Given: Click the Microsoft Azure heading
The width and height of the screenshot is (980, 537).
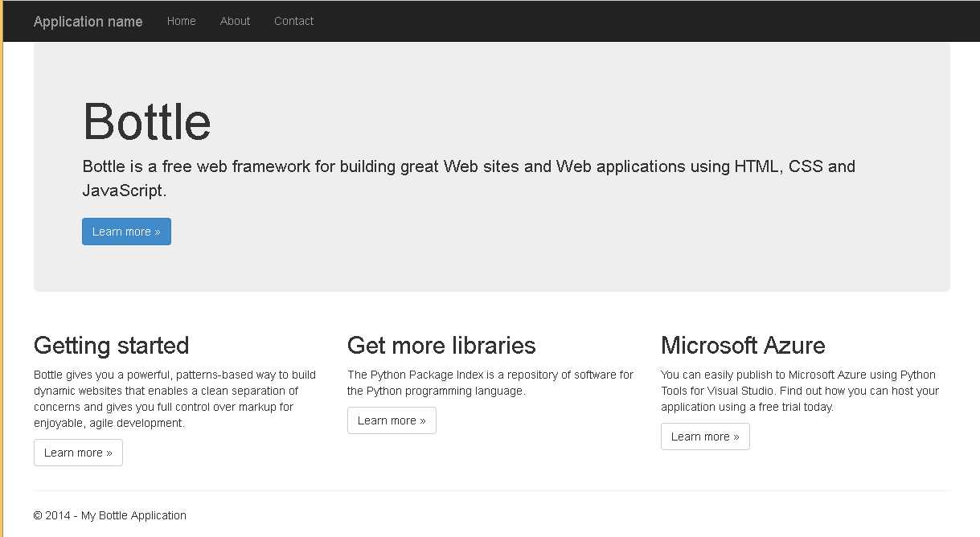Looking at the screenshot, I should [743, 346].
